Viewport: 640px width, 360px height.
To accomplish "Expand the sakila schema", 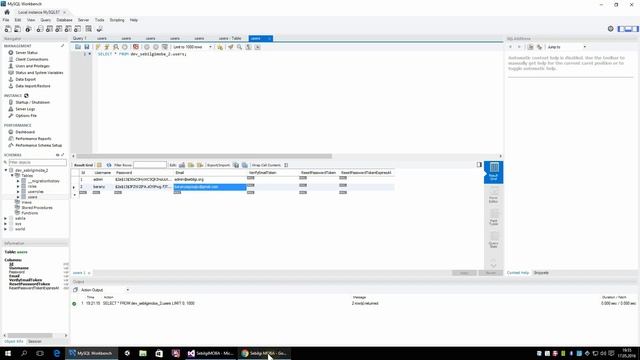I will pos(6,218).
